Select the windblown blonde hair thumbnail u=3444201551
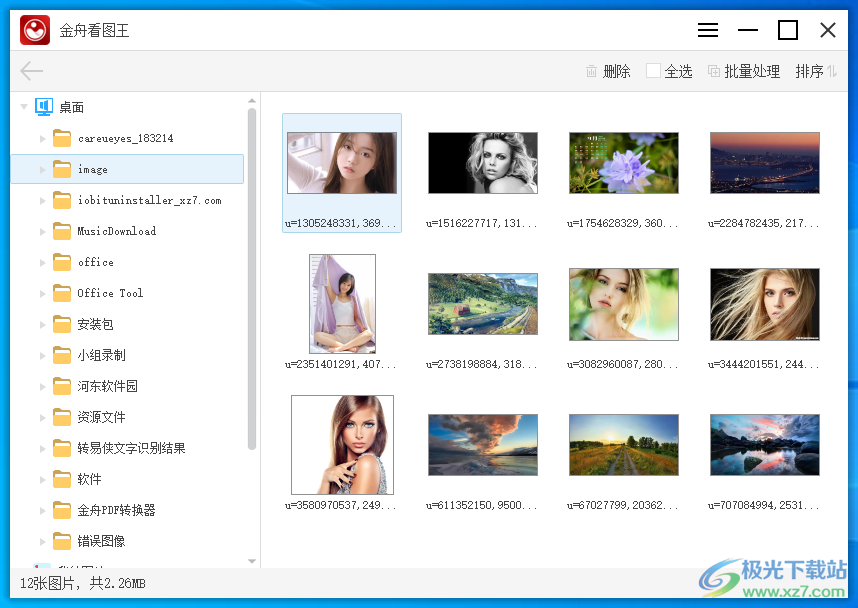This screenshot has height=608, width=858. tap(765, 304)
